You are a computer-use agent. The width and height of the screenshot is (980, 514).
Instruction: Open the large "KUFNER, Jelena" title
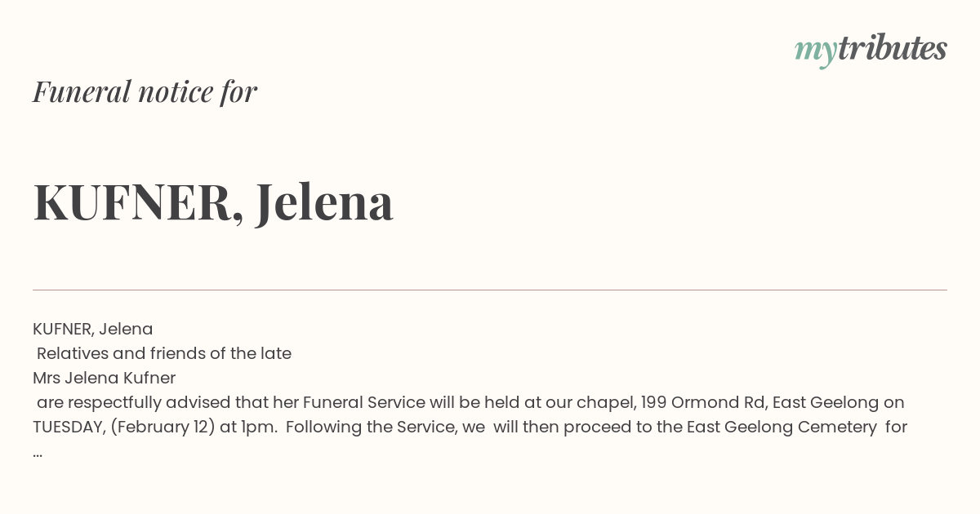[x=213, y=202]
